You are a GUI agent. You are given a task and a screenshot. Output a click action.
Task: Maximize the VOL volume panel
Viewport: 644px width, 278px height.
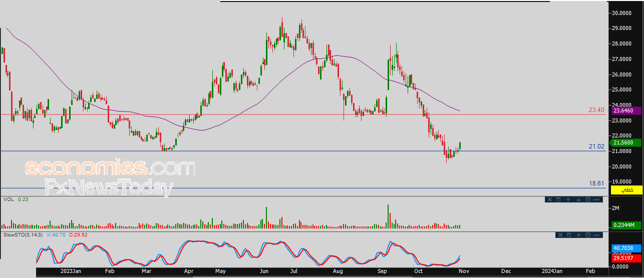coord(558,199)
